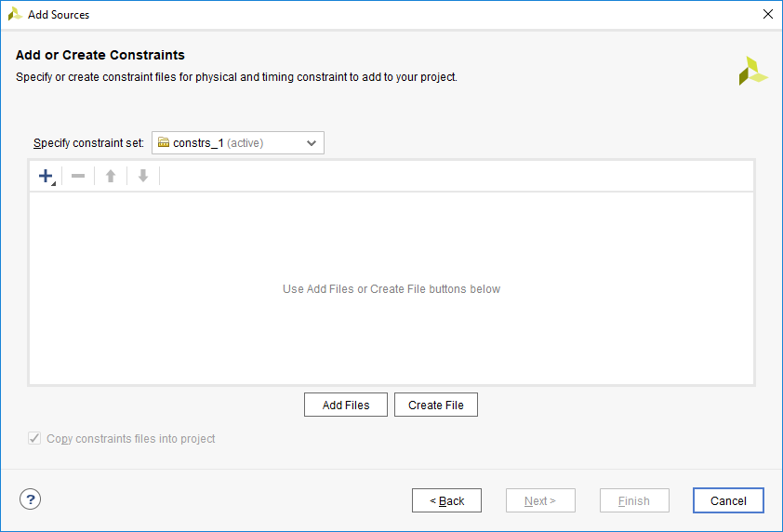Toggle Copy constraints files into project checkbox
Viewport: 783px width, 532px height.
click(34, 439)
